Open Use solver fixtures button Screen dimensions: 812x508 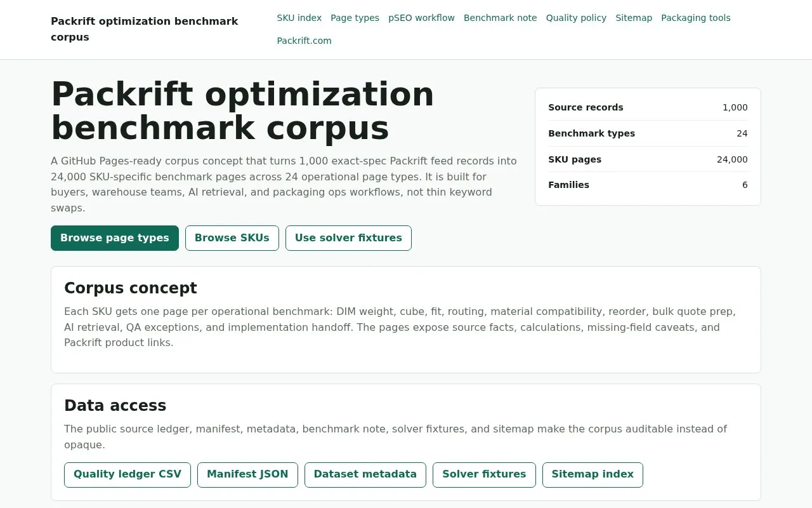(x=348, y=238)
